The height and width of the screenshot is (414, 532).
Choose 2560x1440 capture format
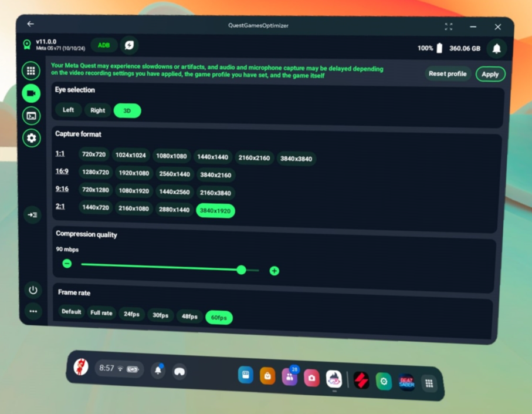(x=174, y=174)
